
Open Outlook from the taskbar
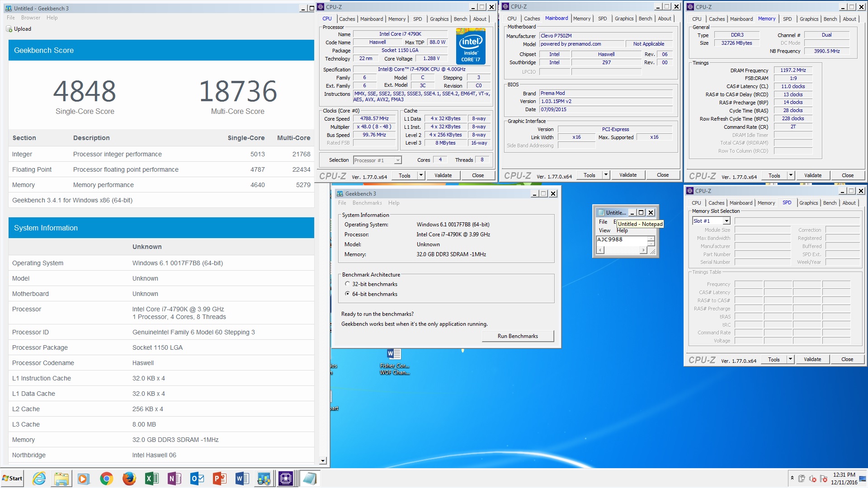[197, 479]
